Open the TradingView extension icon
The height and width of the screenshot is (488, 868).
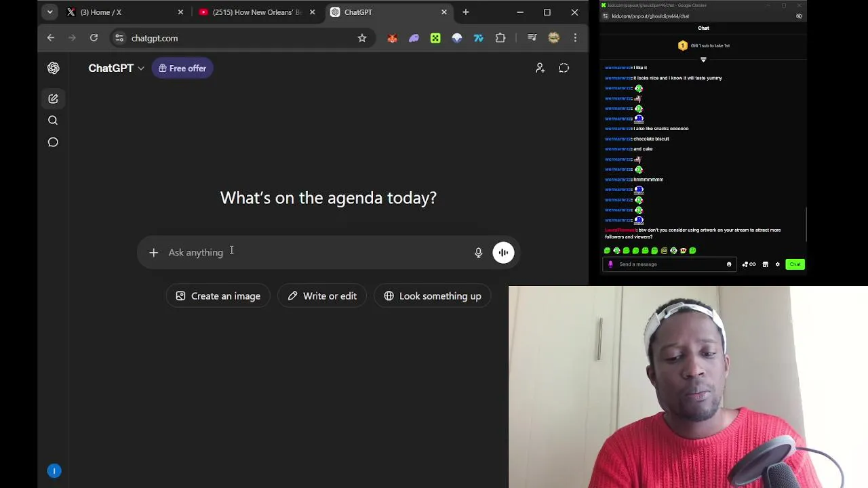pyautogui.click(x=479, y=39)
